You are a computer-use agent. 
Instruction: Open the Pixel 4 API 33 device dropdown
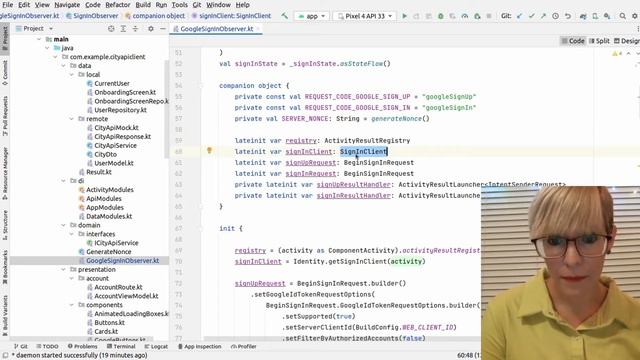coord(364,16)
